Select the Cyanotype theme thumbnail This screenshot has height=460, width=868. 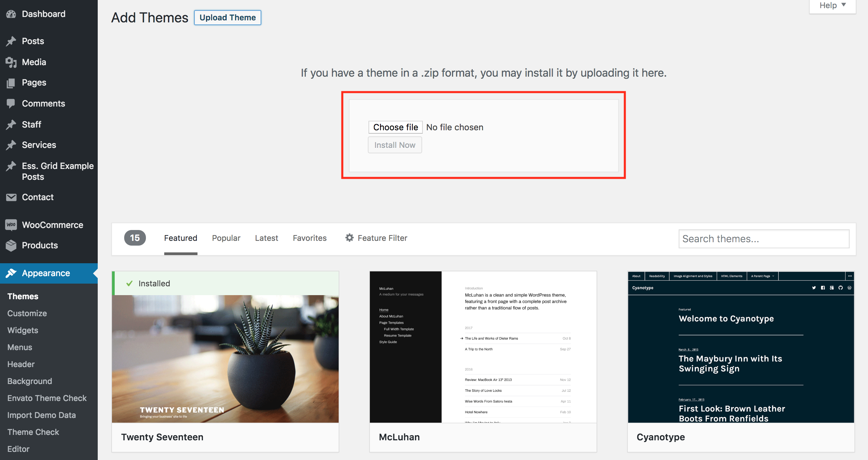[741, 347]
